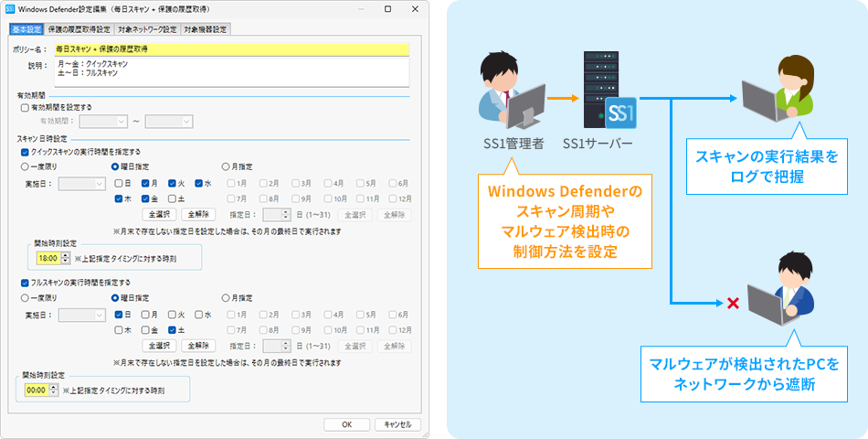This screenshot has height=439, width=868.
Task: Open the 保護の履歴取得設定 tab
Action: (79, 29)
